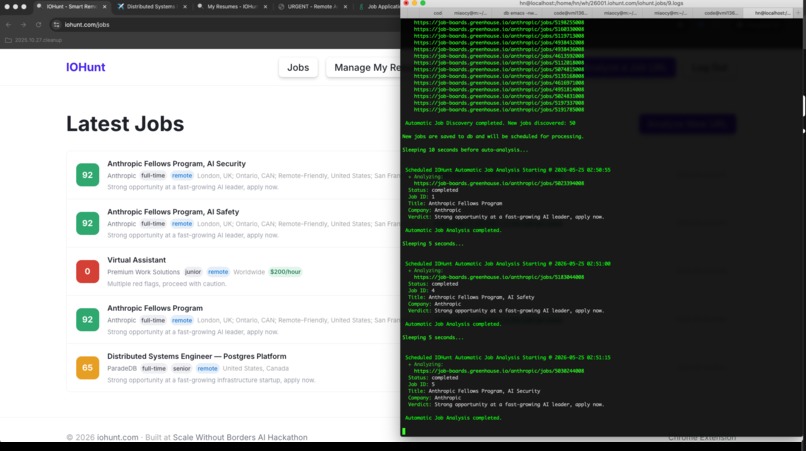Viewport: 806px width, 451px height.
Task: Open the Virtual Assistant job listing
Action: tap(136, 260)
